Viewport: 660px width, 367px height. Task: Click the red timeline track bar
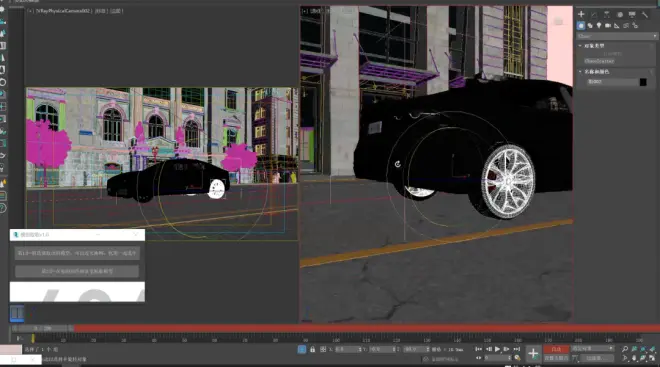tap(367, 328)
